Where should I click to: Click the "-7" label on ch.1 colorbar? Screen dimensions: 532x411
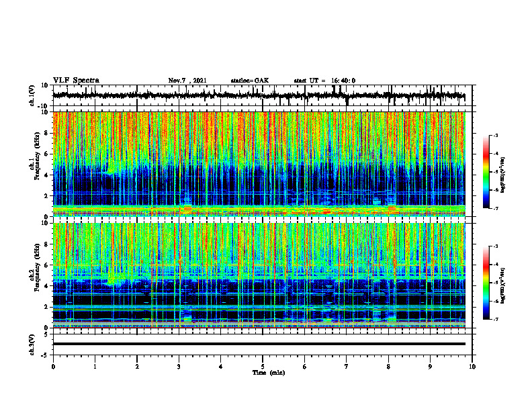(495, 208)
